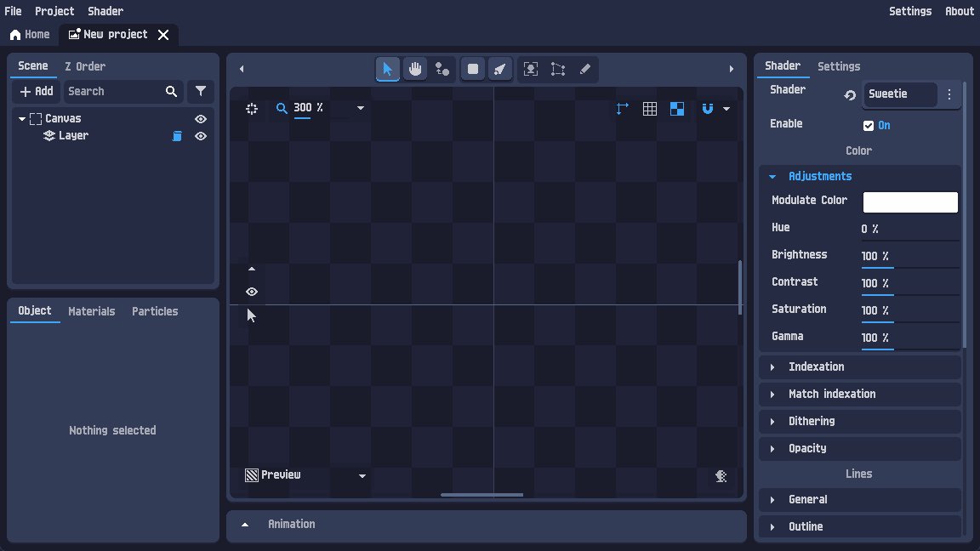Click the Preview hatched icon
980x551 pixels.
[252, 475]
